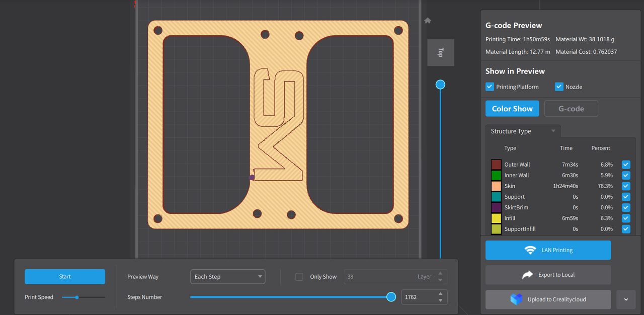Switch to G-code tab
The height and width of the screenshot is (315, 644).
[571, 109]
